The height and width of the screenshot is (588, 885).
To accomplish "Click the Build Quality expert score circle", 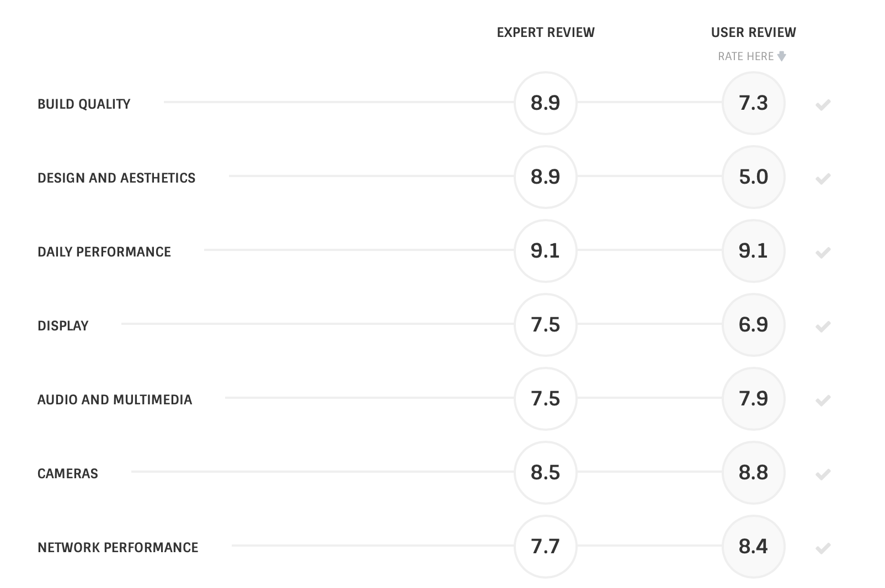I will 545,103.
